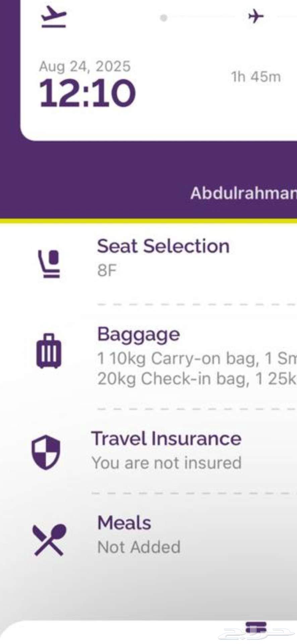Screen dimensions: 297x644
Task: Click the carry-on and check-in bag details
Action: (196, 369)
